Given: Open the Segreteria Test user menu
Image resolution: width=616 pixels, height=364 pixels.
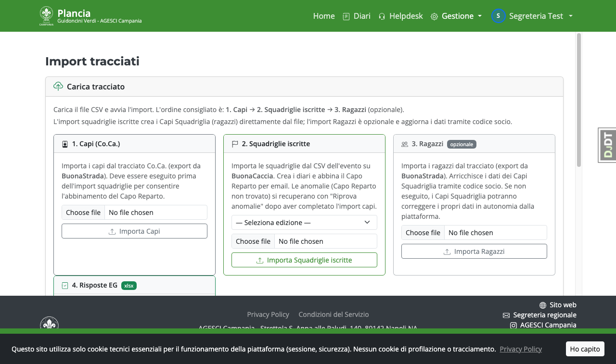Looking at the screenshot, I should 532,16.
